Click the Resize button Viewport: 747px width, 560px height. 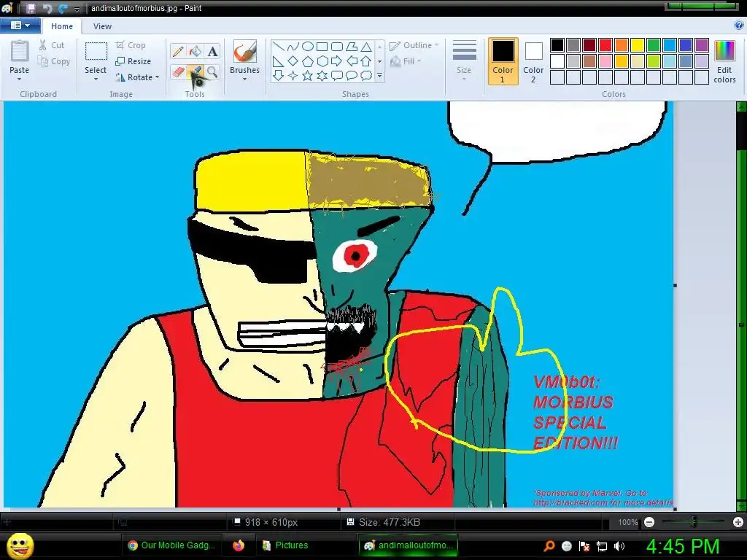tap(133, 61)
